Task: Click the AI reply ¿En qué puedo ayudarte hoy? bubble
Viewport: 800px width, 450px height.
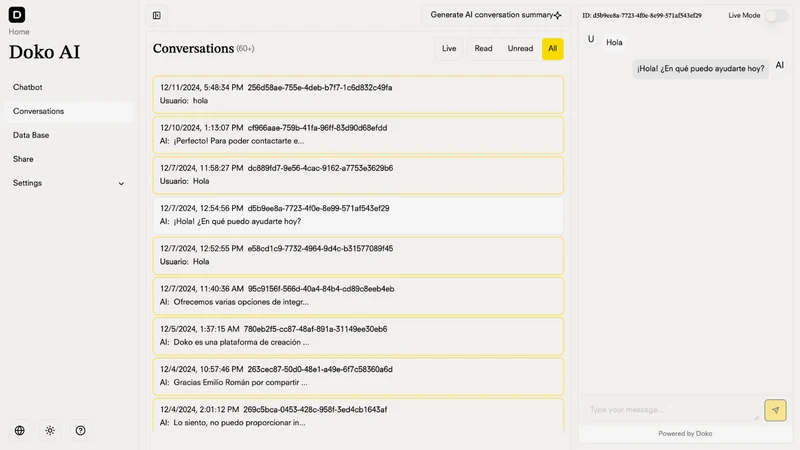Action: click(701, 69)
